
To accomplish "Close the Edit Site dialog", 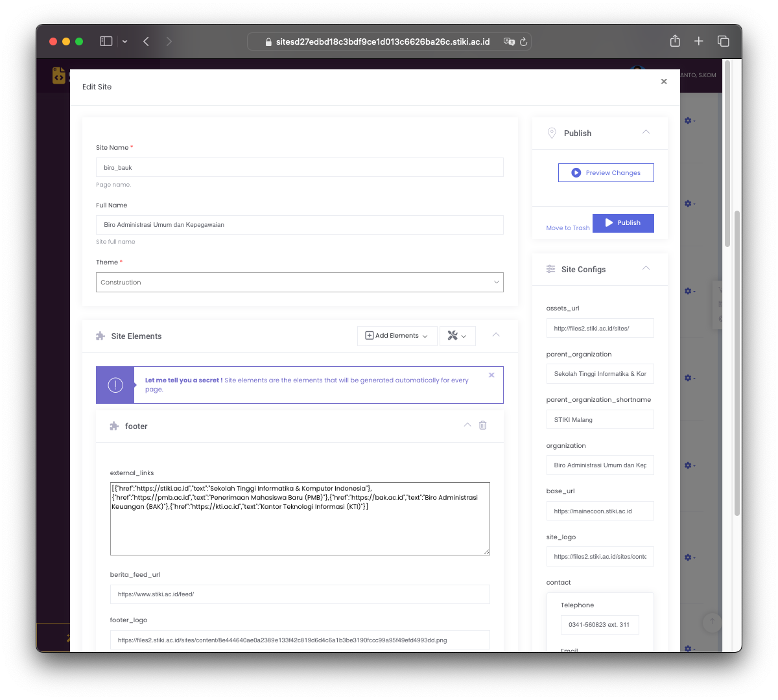I will point(663,82).
